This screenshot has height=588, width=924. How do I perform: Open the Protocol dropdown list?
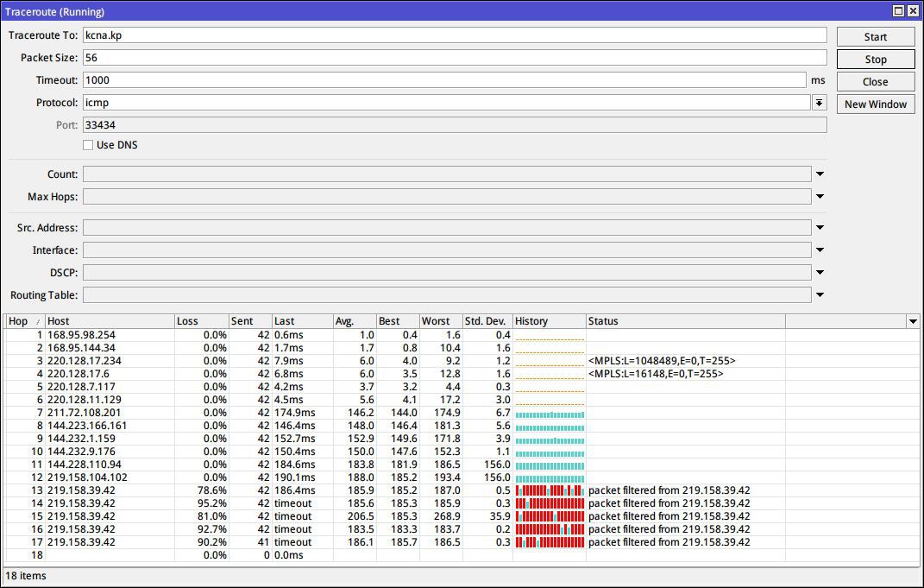[x=818, y=103]
